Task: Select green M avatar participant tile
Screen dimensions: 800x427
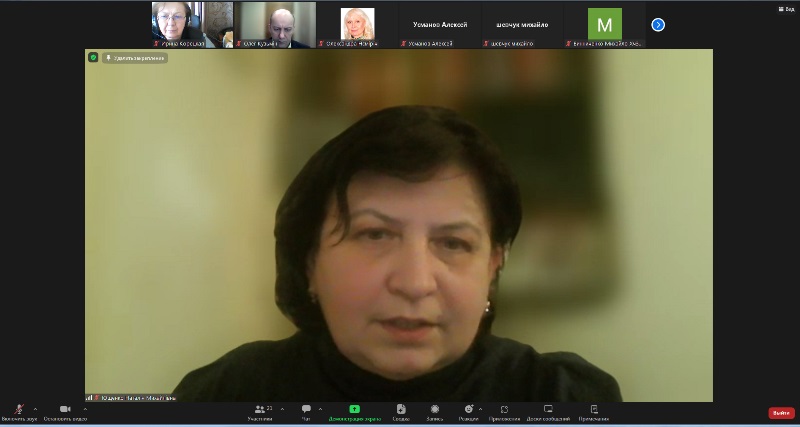Action: coord(605,25)
